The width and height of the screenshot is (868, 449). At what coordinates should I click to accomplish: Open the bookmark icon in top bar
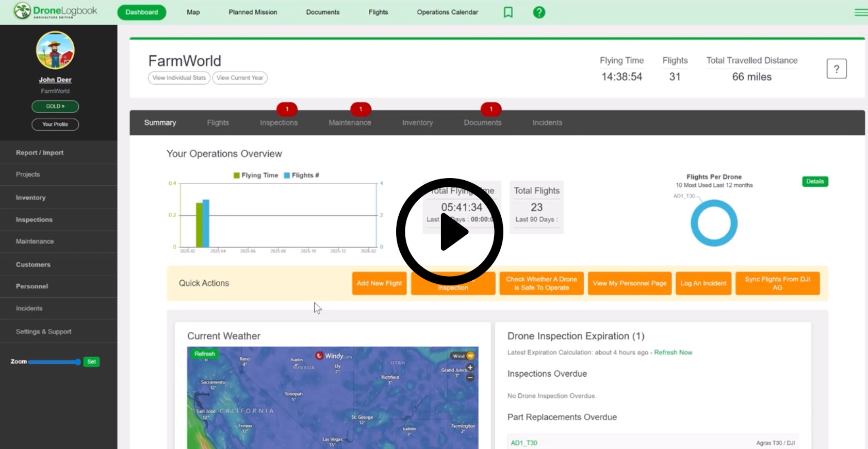point(508,12)
